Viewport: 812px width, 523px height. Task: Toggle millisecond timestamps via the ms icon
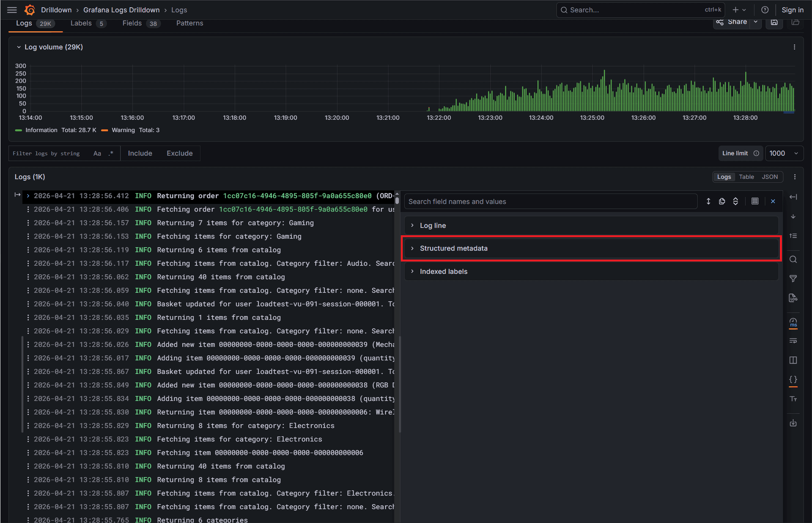click(x=793, y=323)
